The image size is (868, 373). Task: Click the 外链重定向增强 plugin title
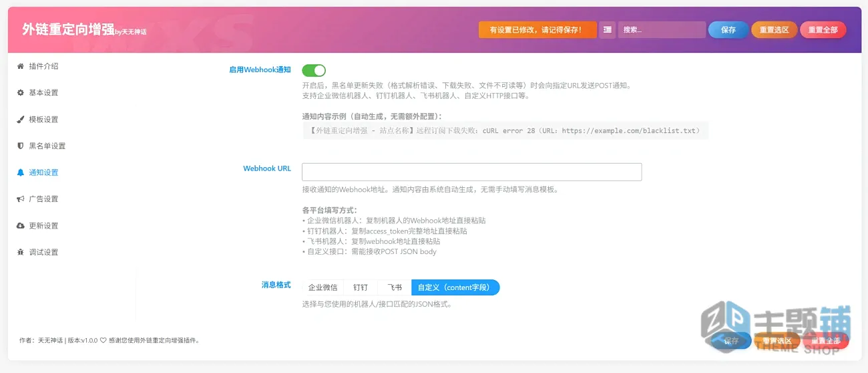coord(68,29)
